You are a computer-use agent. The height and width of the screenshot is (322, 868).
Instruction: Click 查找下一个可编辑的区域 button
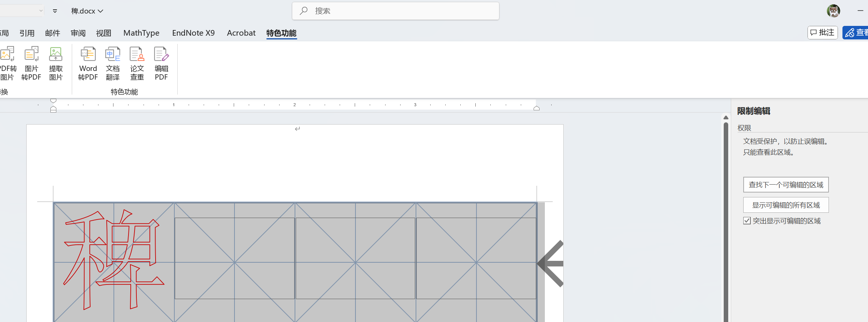click(x=786, y=185)
